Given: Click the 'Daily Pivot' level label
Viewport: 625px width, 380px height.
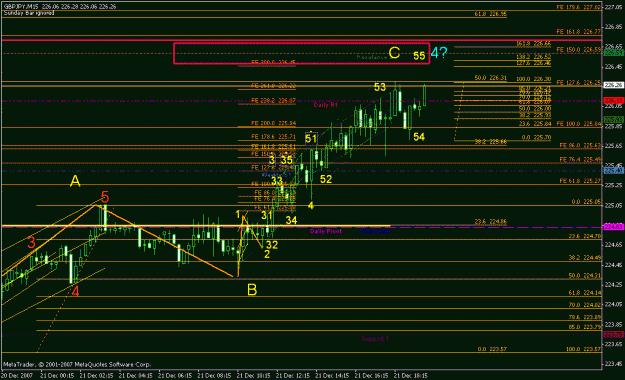Looking at the screenshot, I should (326, 231).
